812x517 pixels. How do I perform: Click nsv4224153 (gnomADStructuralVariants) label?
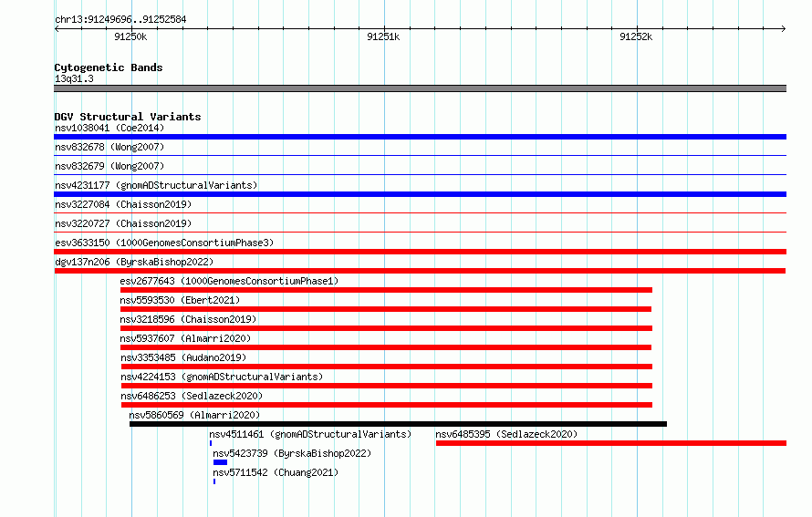tap(222, 377)
